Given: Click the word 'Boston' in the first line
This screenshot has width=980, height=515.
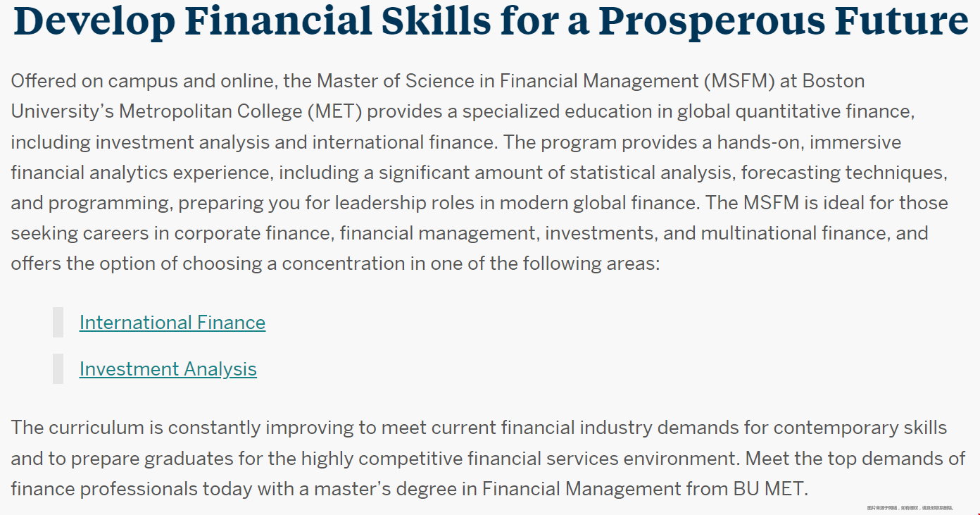Looking at the screenshot, I should coord(834,81).
